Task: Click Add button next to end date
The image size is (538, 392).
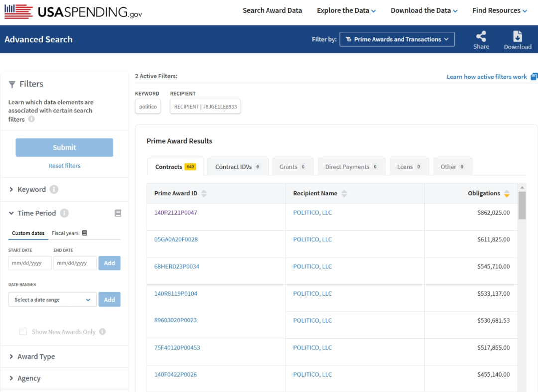Action: [109, 263]
